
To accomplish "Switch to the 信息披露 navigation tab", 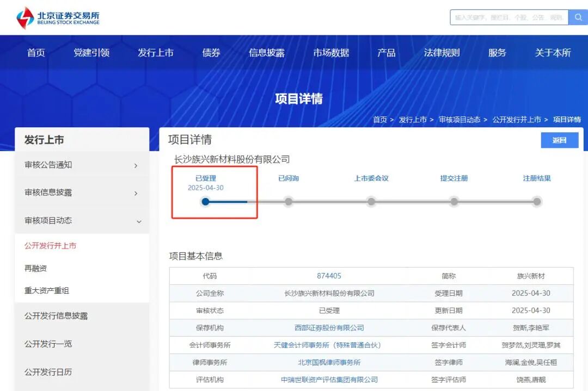I will [x=266, y=53].
